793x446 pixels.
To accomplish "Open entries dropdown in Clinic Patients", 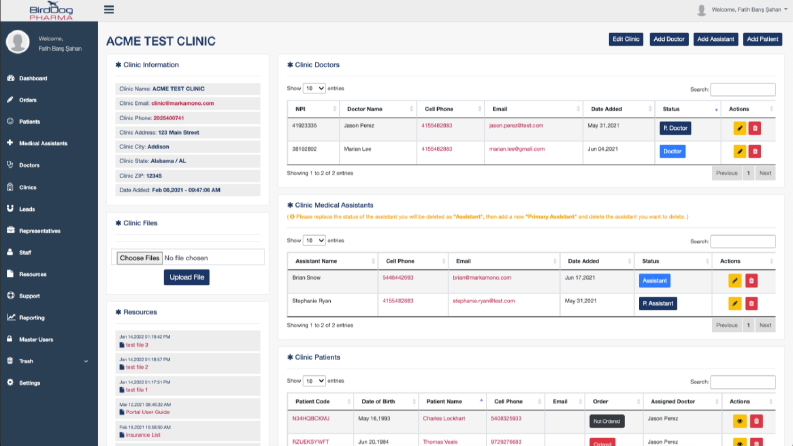I will pos(314,381).
